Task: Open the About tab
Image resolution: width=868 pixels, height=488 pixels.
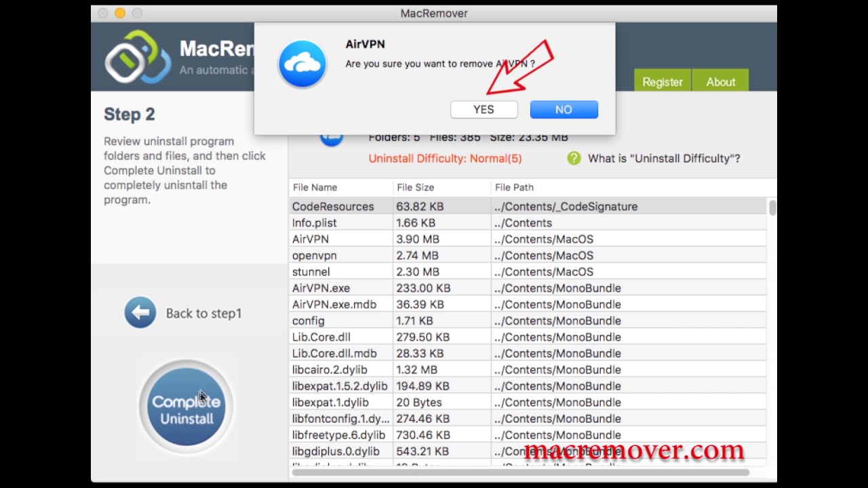Action: point(720,81)
